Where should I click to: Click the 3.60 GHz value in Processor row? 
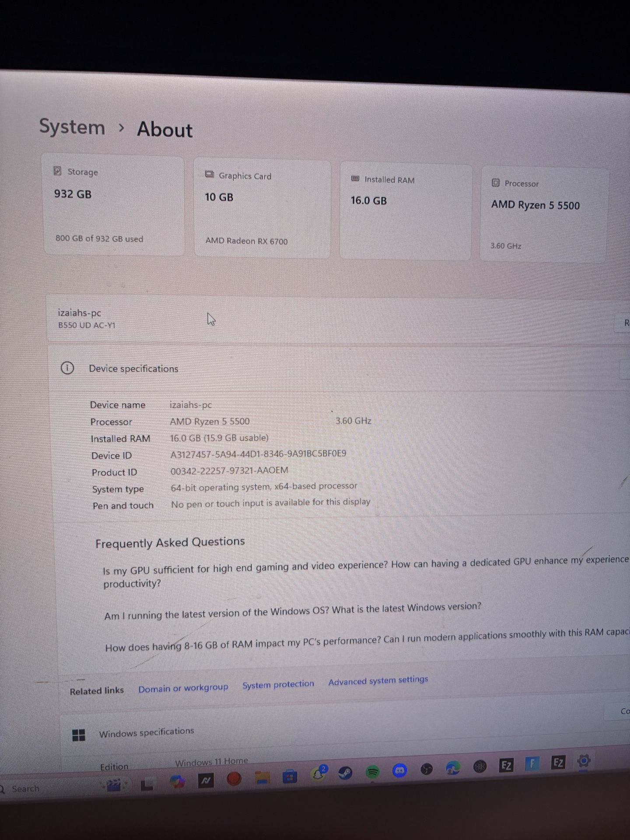[x=353, y=420]
